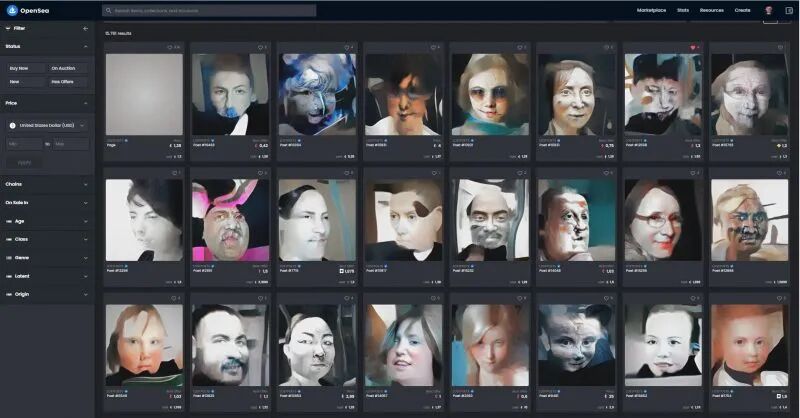Click heart on smiling woman with teal hair card

coord(434,298)
